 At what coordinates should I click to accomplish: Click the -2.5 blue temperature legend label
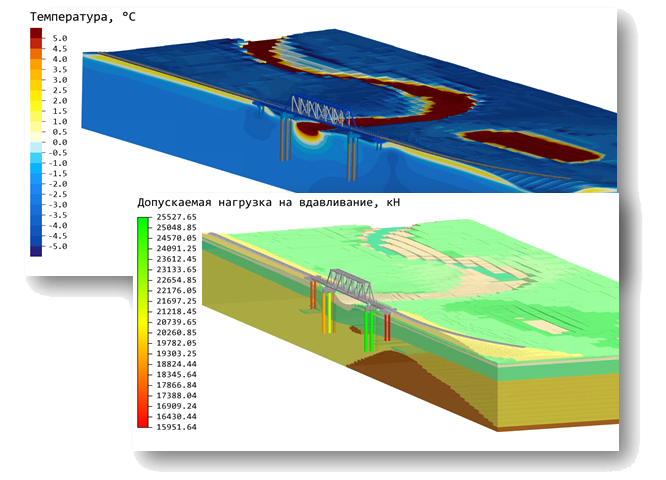58,194
